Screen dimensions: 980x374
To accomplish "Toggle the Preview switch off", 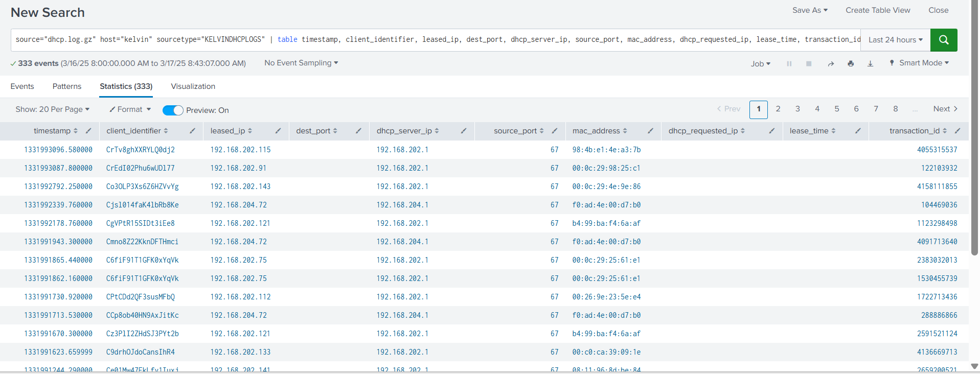I will pos(173,110).
